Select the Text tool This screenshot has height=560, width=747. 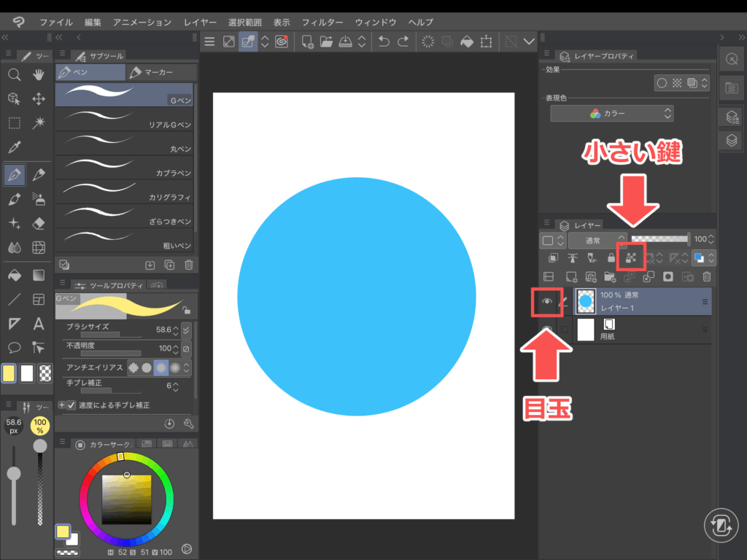pos(39,323)
